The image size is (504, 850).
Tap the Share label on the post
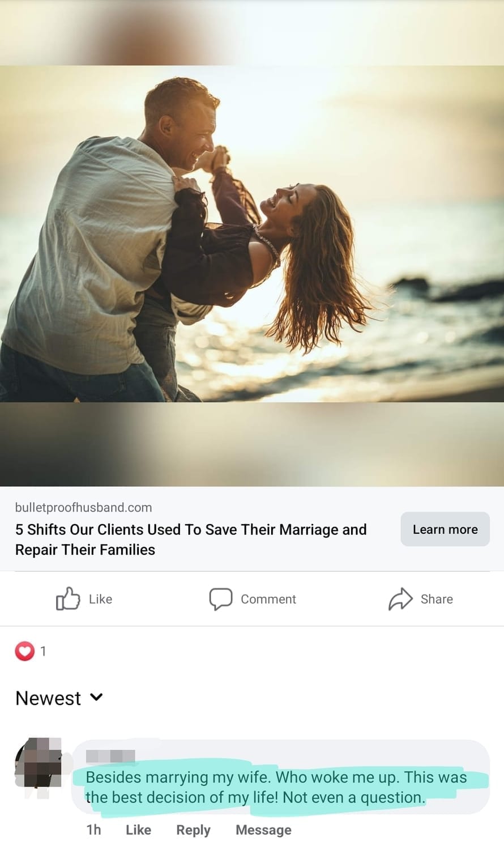(437, 599)
